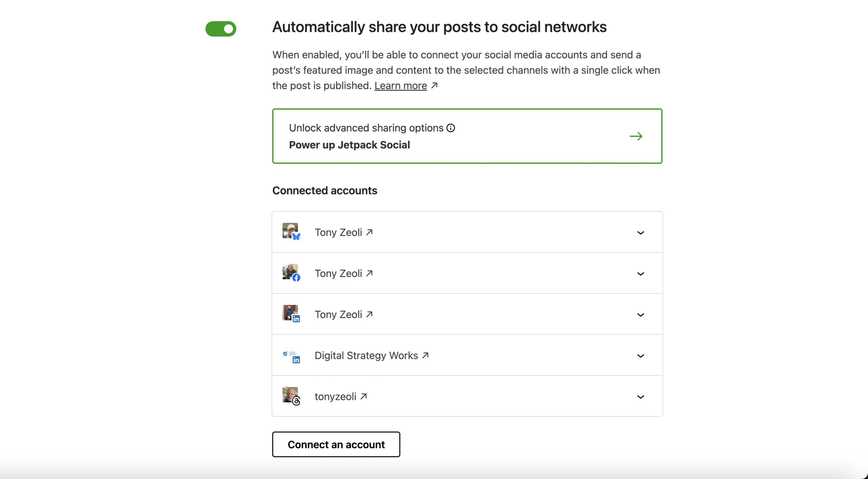
Task: Click the Facebook Tony Zeoli avatar icon
Action: [x=291, y=272]
